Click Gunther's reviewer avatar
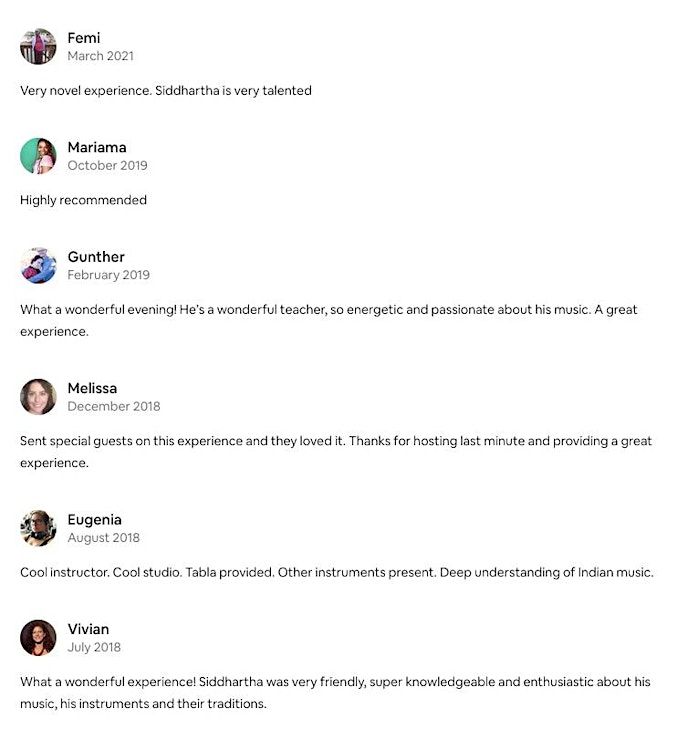Image resolution: width=695 pixels, height=740 pixels. [38, 265]
